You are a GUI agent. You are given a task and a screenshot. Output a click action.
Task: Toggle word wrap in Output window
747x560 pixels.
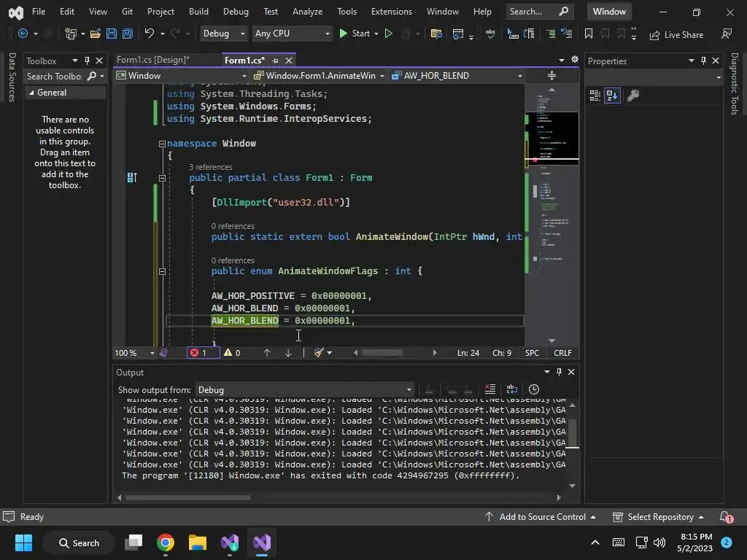pyautogui.click(x=511, y=389)
